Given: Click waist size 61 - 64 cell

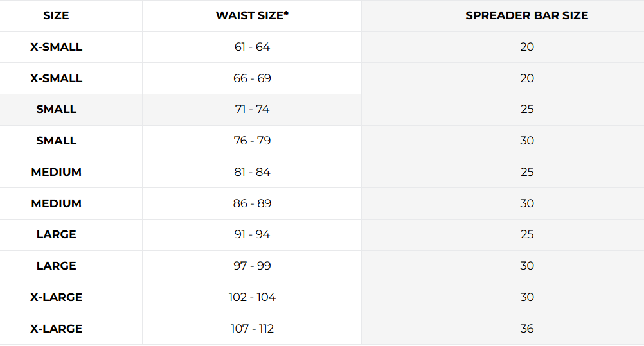Looking at the screenshot, I should (252, 47).
